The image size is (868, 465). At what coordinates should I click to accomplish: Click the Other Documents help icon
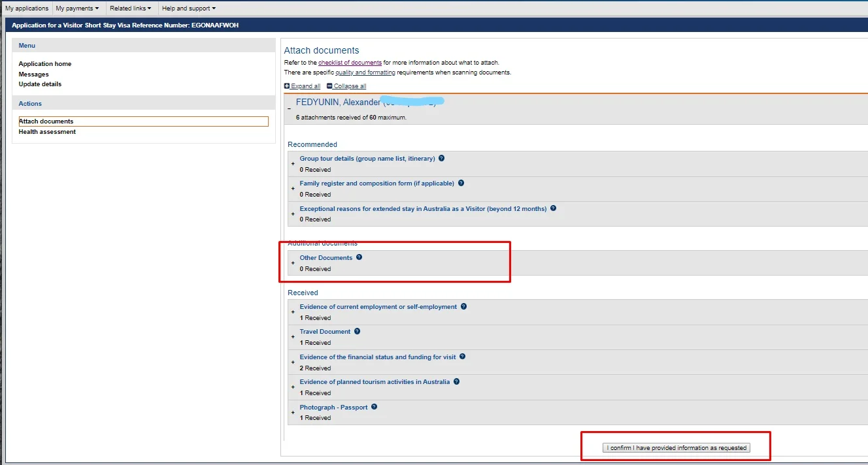coord(359,257)
